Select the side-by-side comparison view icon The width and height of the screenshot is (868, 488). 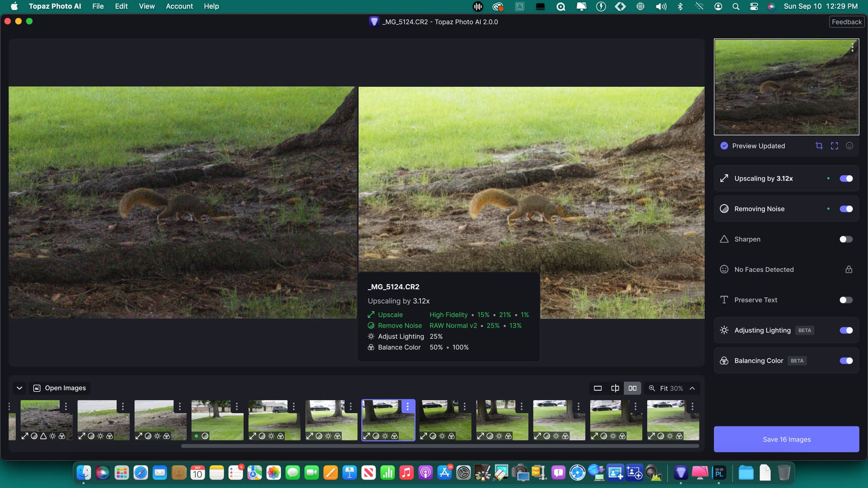632,388
